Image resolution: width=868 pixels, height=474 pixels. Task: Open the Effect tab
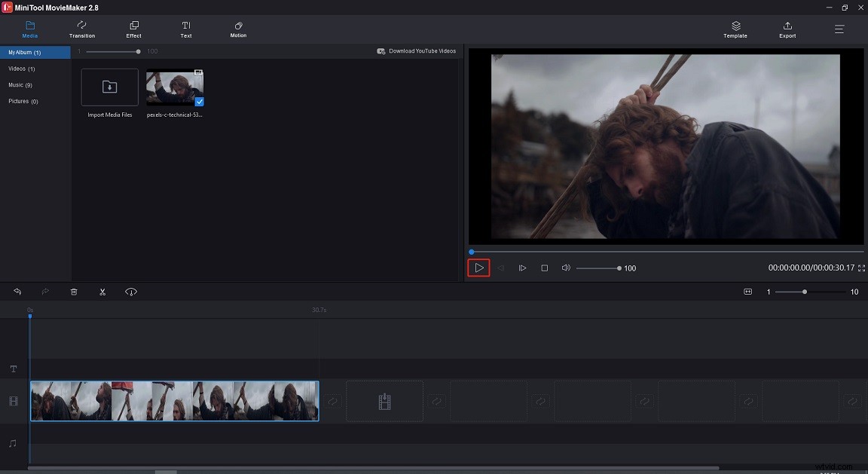pyautogui.click(x=133, y=29)
